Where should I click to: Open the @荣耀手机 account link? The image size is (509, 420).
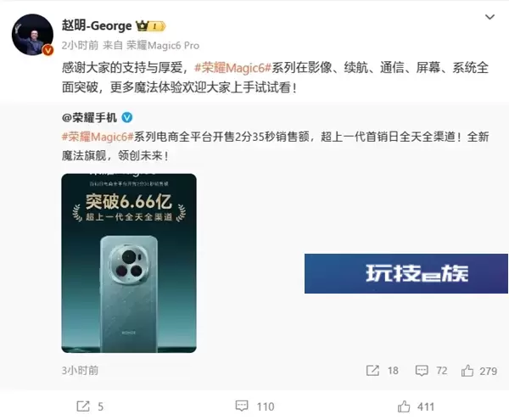[89, 117]
